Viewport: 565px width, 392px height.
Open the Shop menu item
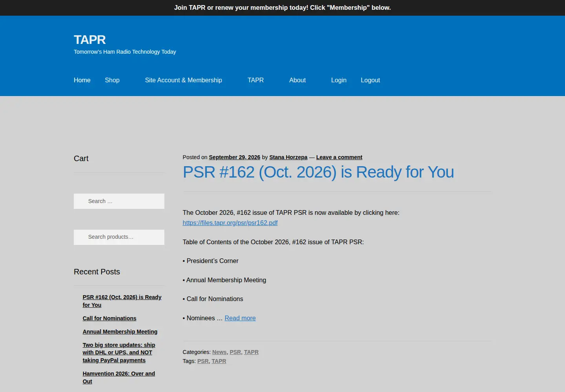(x=112, y=80)
